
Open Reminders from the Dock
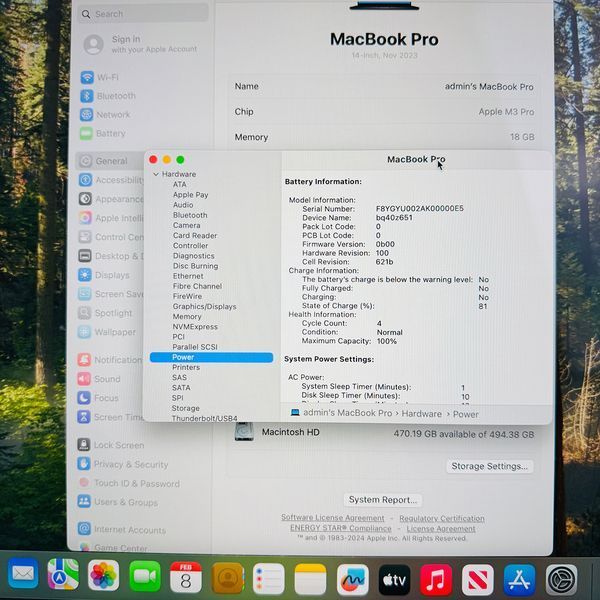click(x=269, y=579)
